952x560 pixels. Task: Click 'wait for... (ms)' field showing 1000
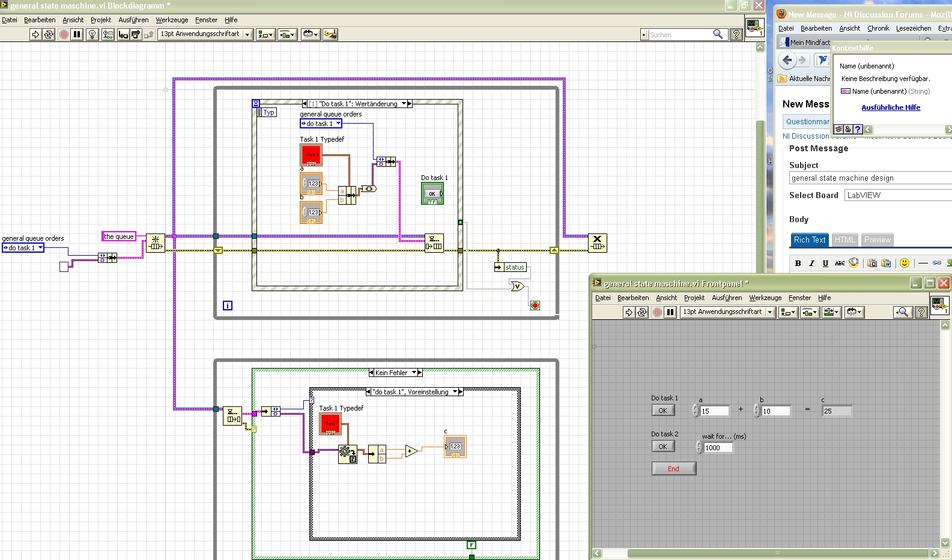[718, 448]
